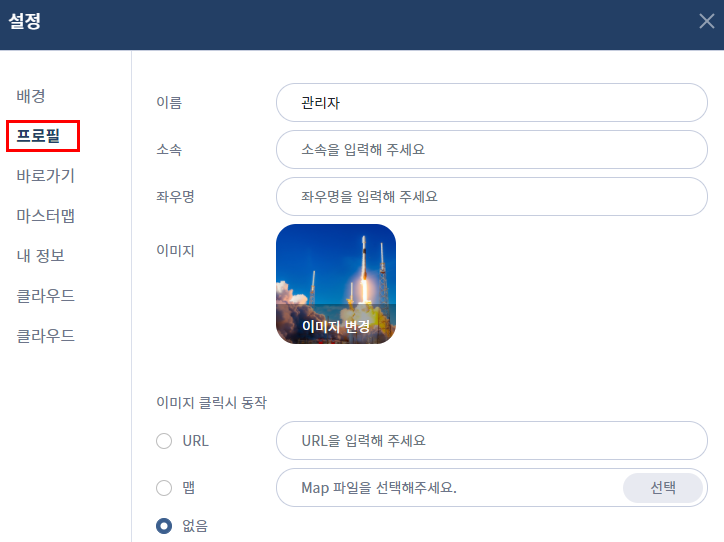724x542 pixels.
Task: Switch to the 바로가기 tab
Action: 45,176
